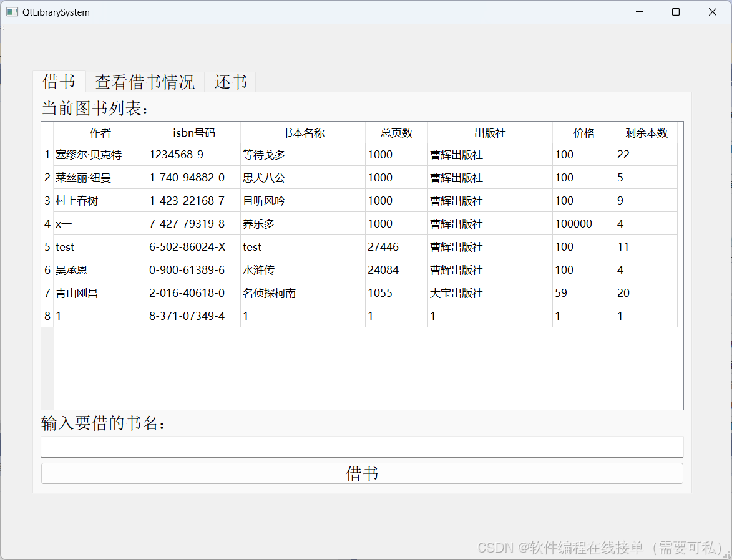Image resolution: width=732 pixels, height=560 pixels.
Task: Switch to the 借书 tab
Action: pos(59,82)
